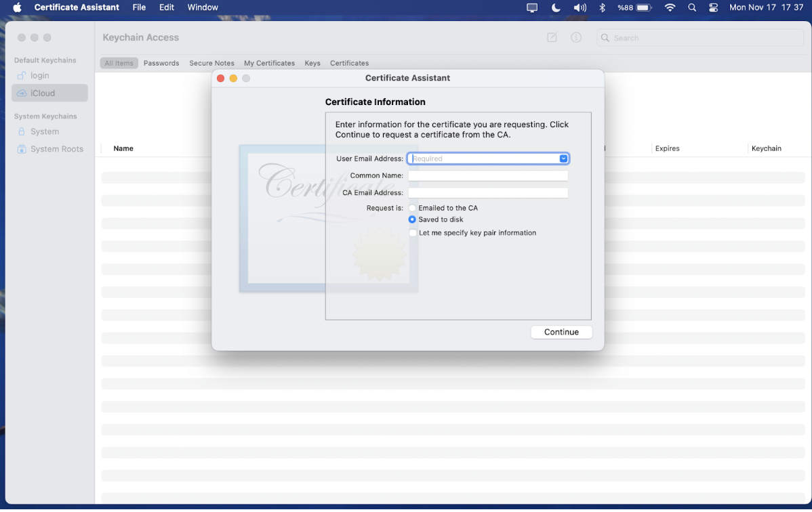
Task: Click the CA Email Address field
Action: pyautogui.click(x=488, y=193)
